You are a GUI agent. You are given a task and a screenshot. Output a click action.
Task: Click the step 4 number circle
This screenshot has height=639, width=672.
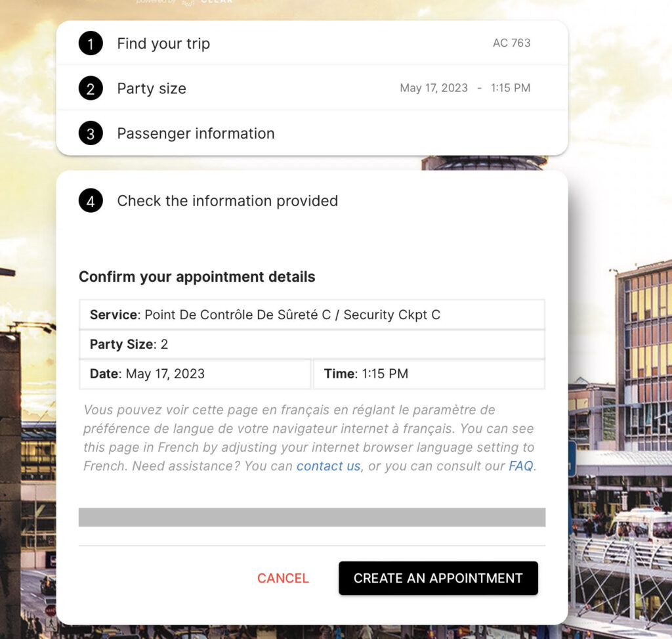[91, 201]
